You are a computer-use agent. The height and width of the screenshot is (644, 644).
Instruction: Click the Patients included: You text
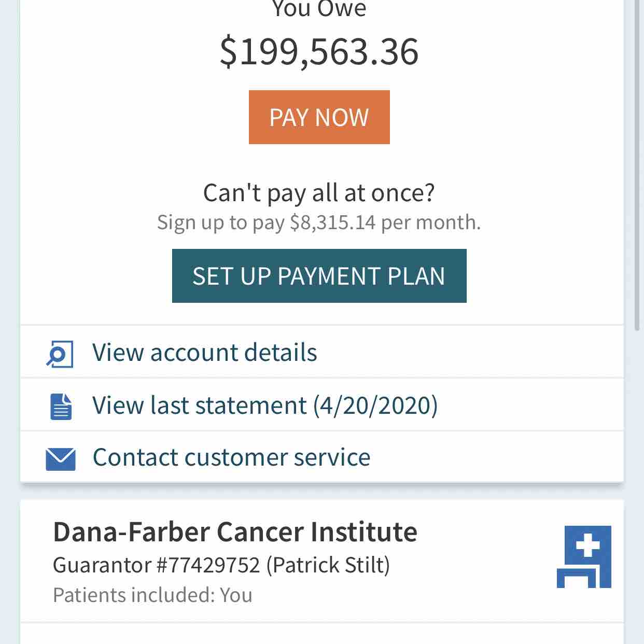[x=152, y=595]
